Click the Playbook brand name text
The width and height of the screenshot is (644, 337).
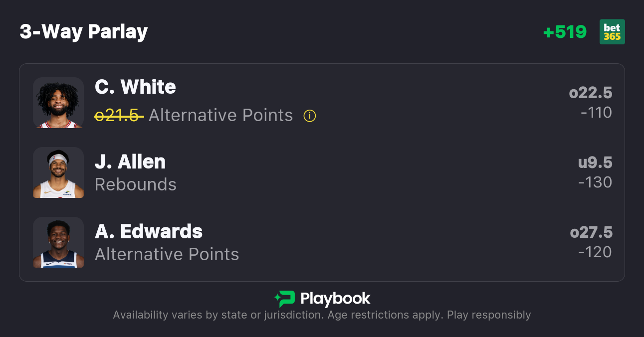tap(335, 299)
